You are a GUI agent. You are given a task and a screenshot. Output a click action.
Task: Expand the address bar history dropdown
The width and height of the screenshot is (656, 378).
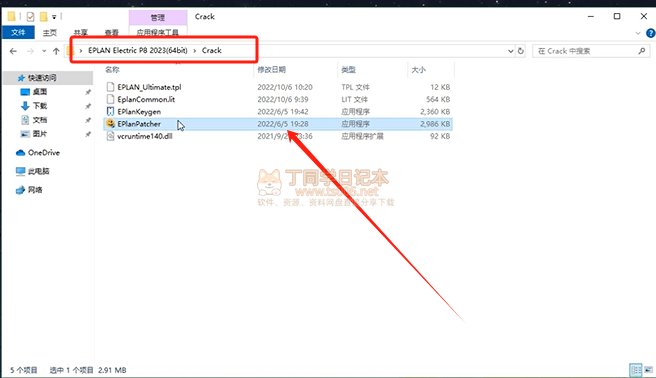pyautogui.click(x=510, y=51)
